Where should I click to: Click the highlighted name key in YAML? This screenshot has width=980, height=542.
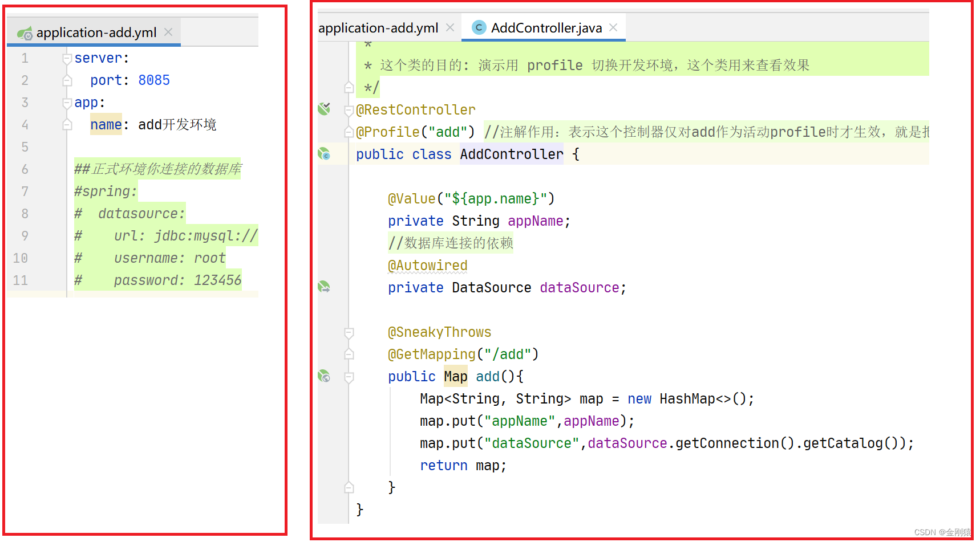click(x=106, y=125)
